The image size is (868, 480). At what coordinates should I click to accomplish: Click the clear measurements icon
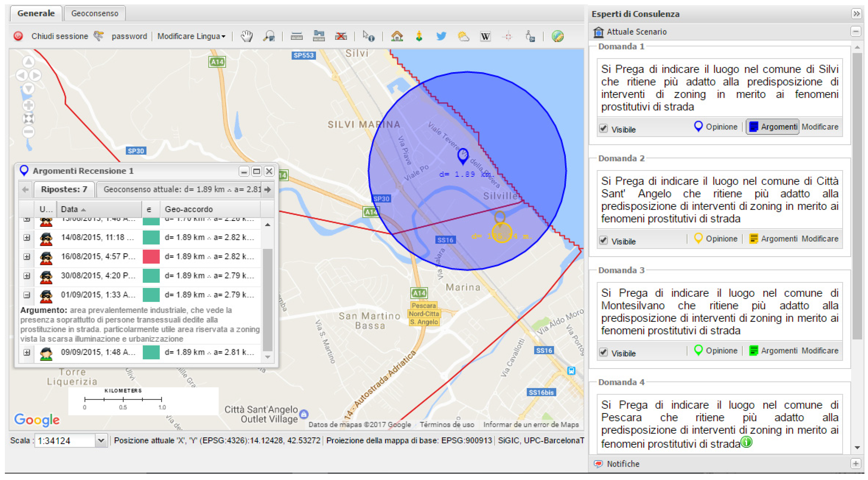(x=341, y=36)
